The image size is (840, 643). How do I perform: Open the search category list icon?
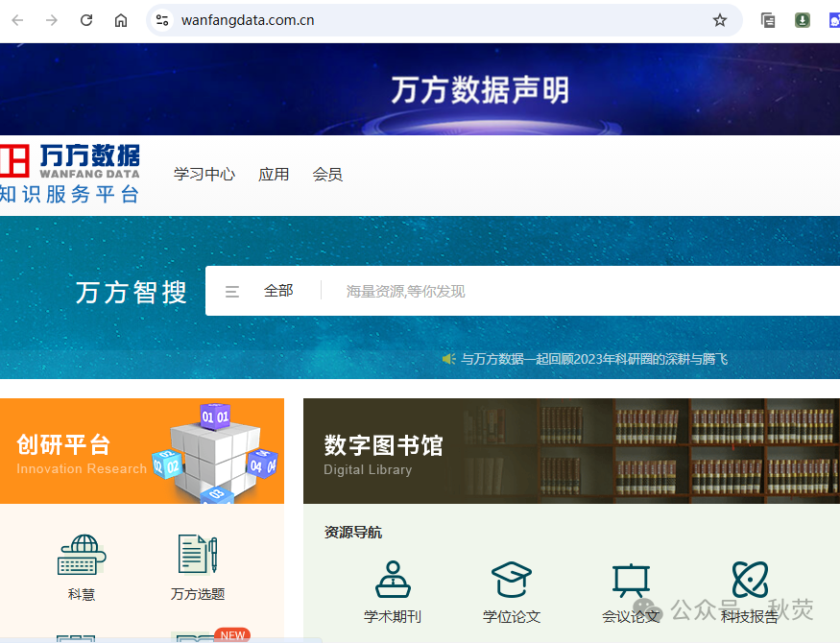[232, 291]
